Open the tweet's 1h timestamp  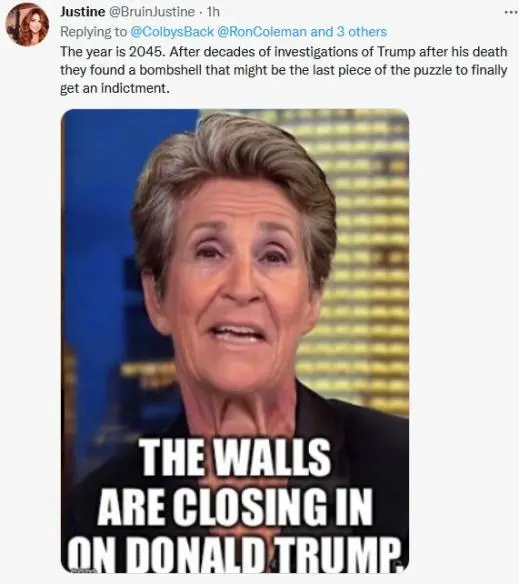click(x=213, y=12)
